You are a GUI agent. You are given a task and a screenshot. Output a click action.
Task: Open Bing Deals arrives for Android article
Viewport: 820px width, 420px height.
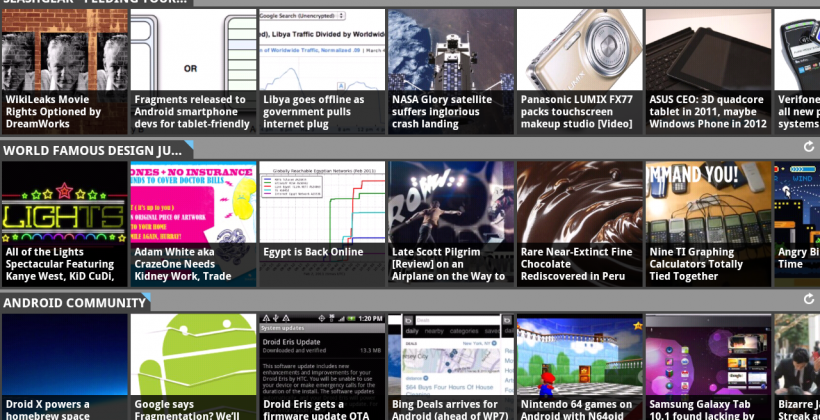[x=451, y=367]
